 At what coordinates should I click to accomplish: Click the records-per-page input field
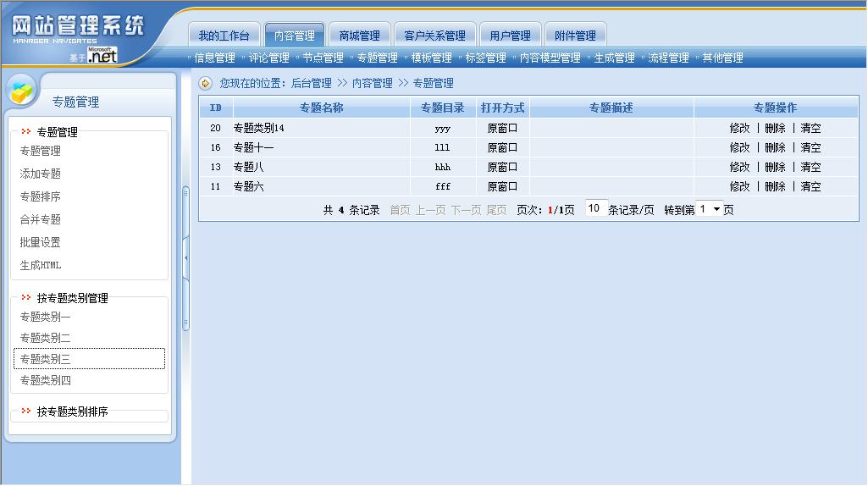[595, 208]
